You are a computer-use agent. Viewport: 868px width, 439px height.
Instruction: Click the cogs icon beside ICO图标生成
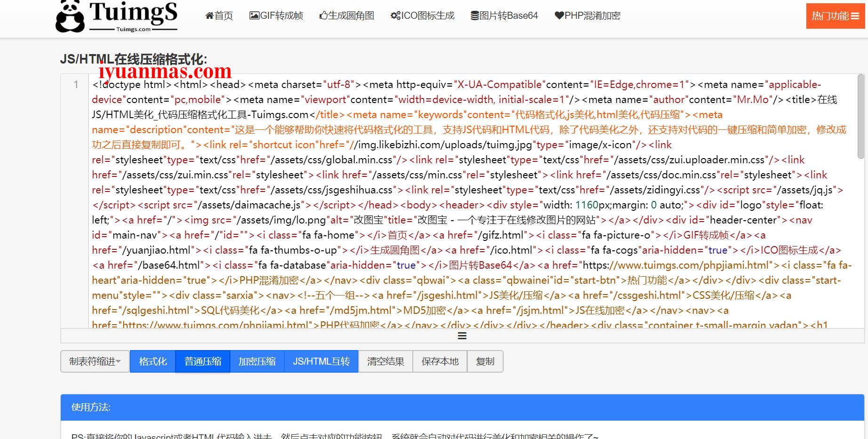coord(395,16)
